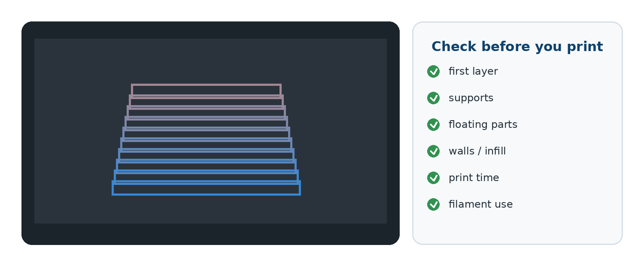Click the green checkmark beside first layer
This screenshot has height=266, width=644.
[433, 72]
